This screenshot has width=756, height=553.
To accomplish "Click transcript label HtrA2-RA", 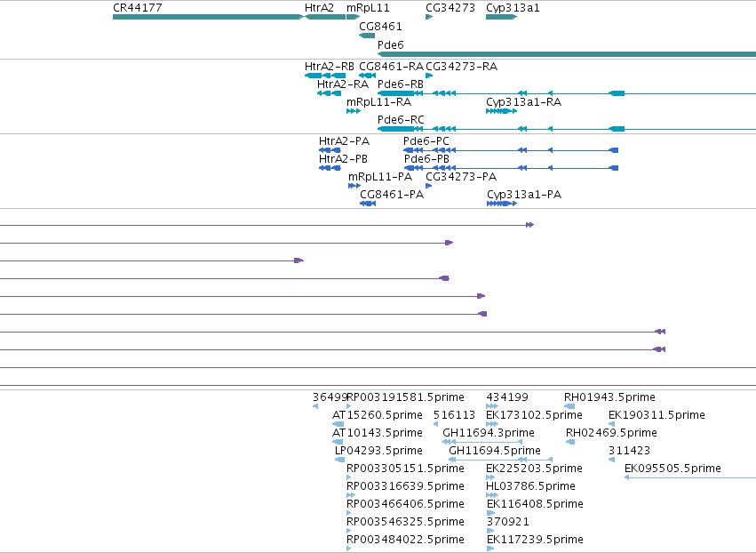I will [x=343, y=84].
